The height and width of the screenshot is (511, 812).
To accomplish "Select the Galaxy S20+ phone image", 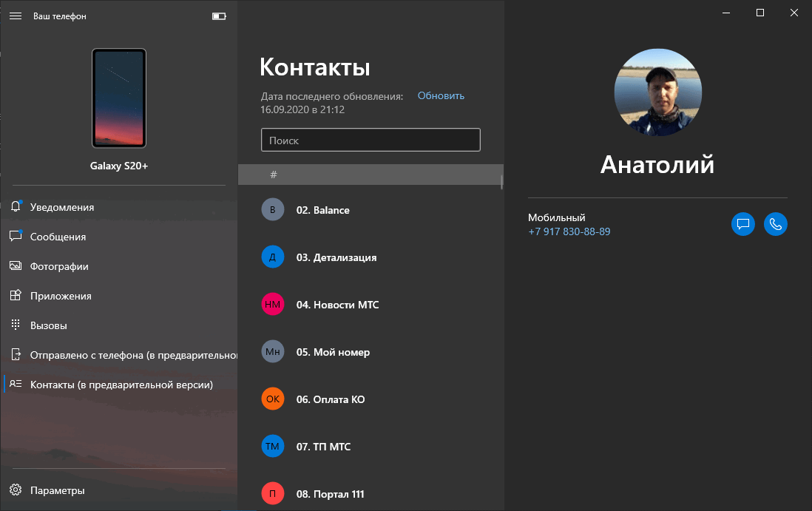I will [119, 98].
